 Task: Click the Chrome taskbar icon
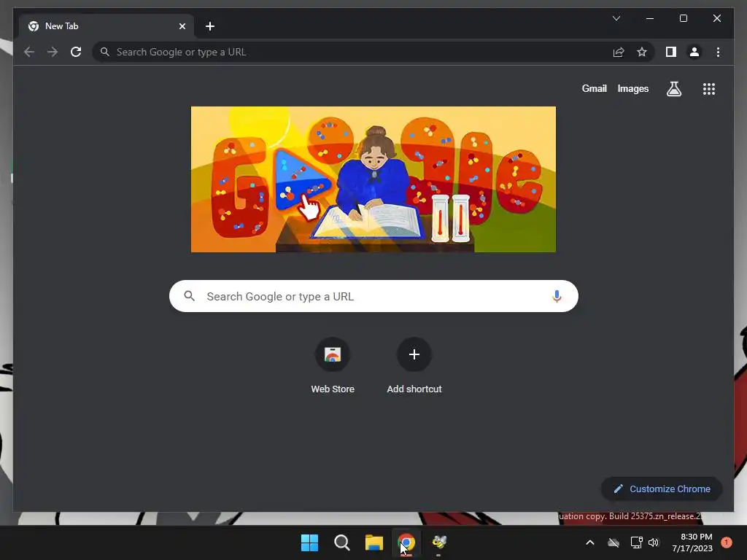(x=406, y=542)
